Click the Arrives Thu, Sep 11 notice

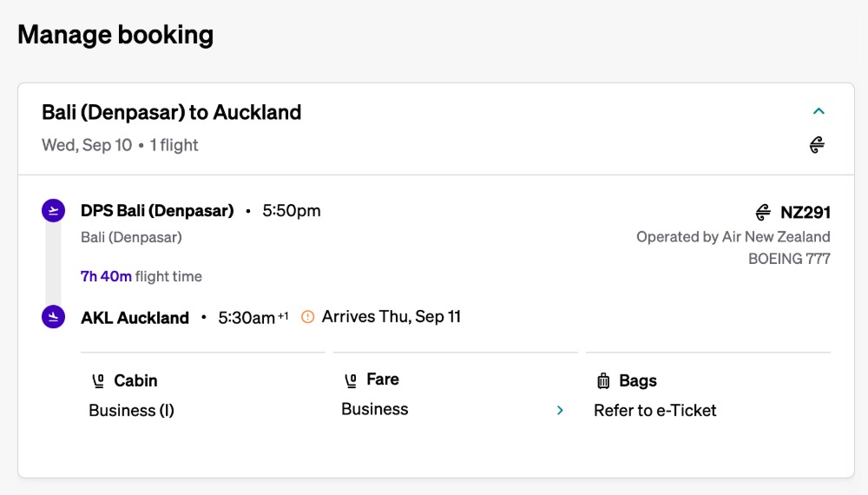click(x=391, y=317)
